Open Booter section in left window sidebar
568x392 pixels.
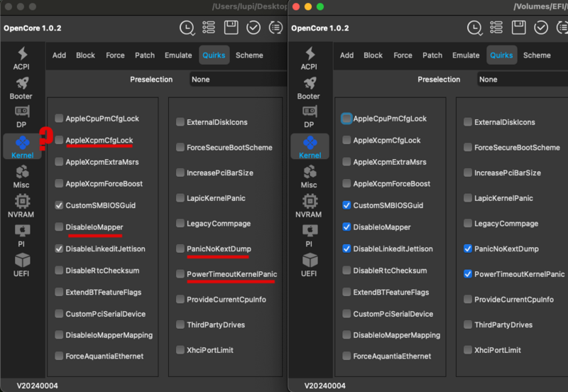[x=21, y=88]
